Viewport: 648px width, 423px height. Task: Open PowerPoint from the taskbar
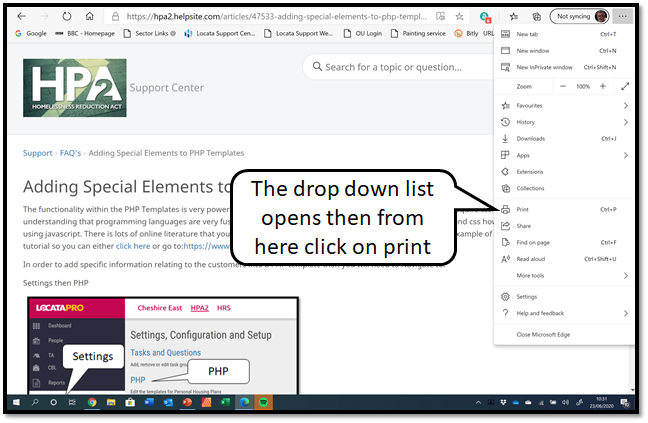click(x=187, y=402)
